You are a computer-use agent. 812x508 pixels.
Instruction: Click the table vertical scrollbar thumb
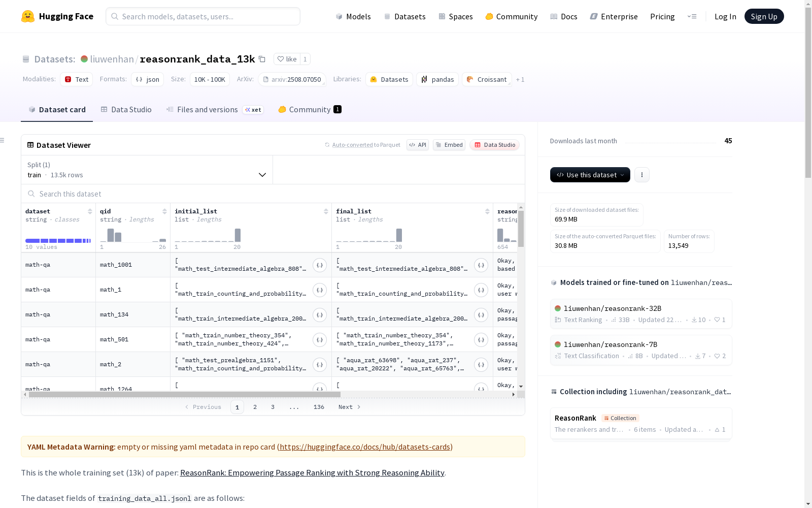click(x=521, y=229)
